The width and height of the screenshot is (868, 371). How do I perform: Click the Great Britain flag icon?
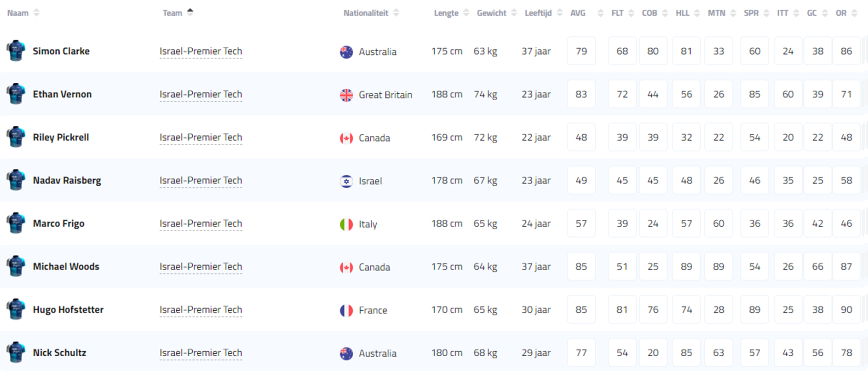click(x=346, y=95)
